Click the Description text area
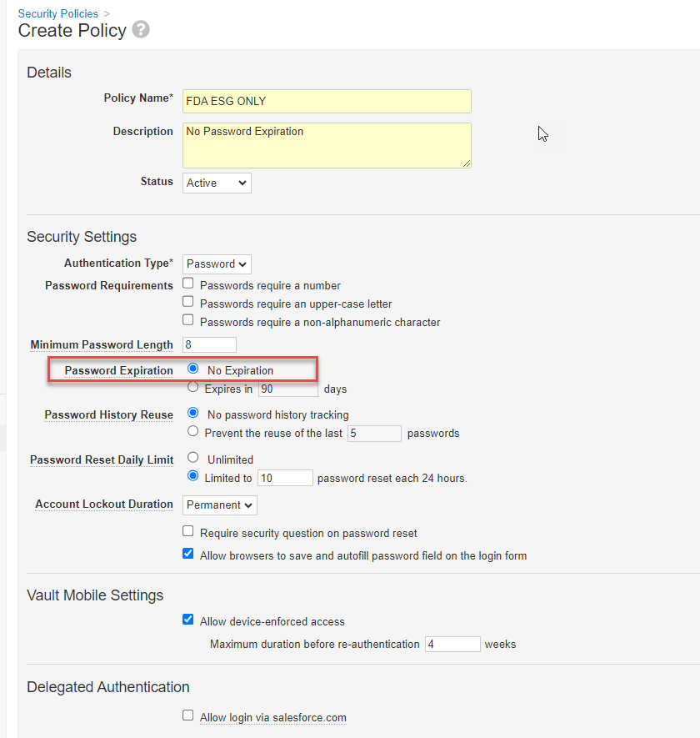 coord(327,145)
